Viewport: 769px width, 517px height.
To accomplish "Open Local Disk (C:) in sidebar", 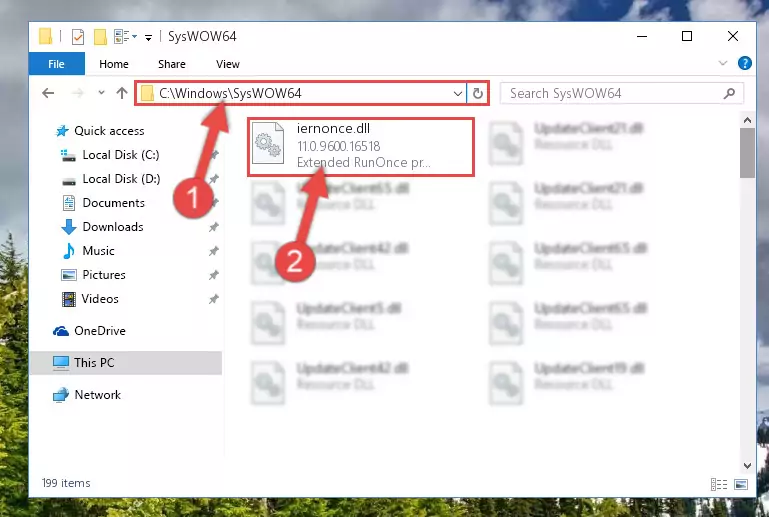I will click(x=121, y=155).
